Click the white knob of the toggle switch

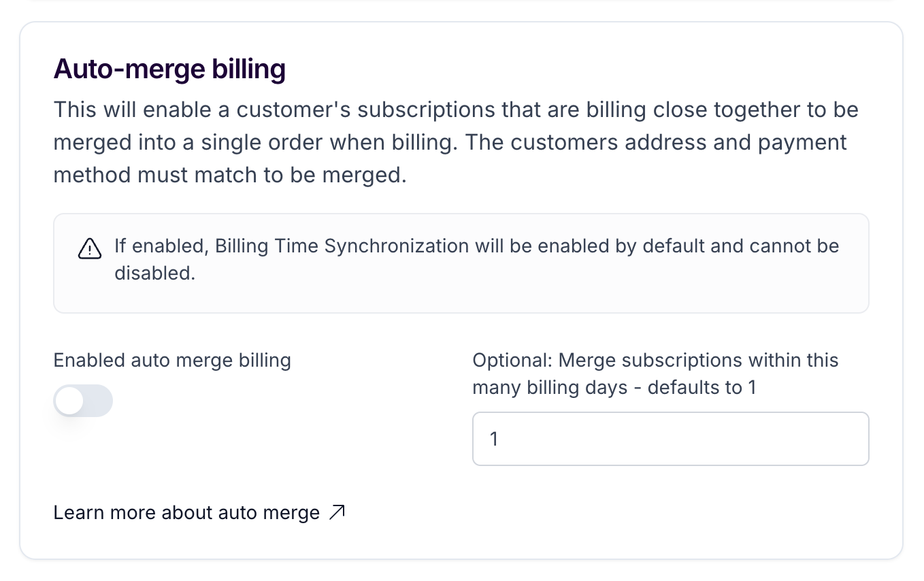click(x=69, y=401)
